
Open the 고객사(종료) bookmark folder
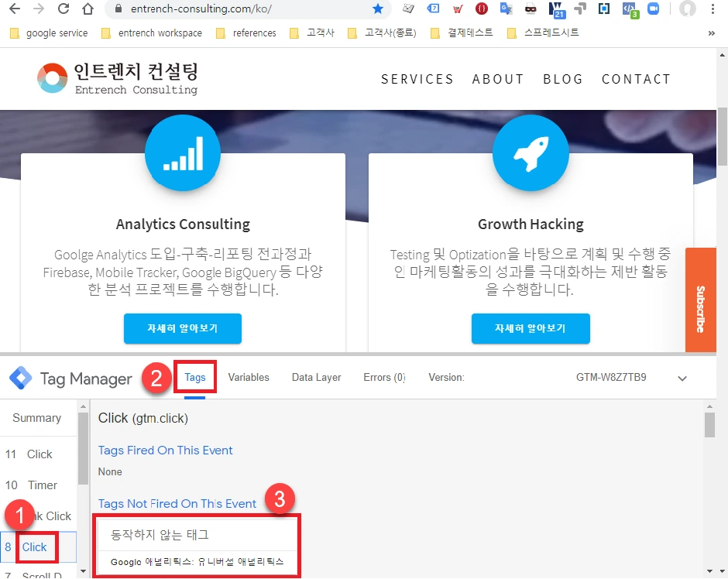382,33
